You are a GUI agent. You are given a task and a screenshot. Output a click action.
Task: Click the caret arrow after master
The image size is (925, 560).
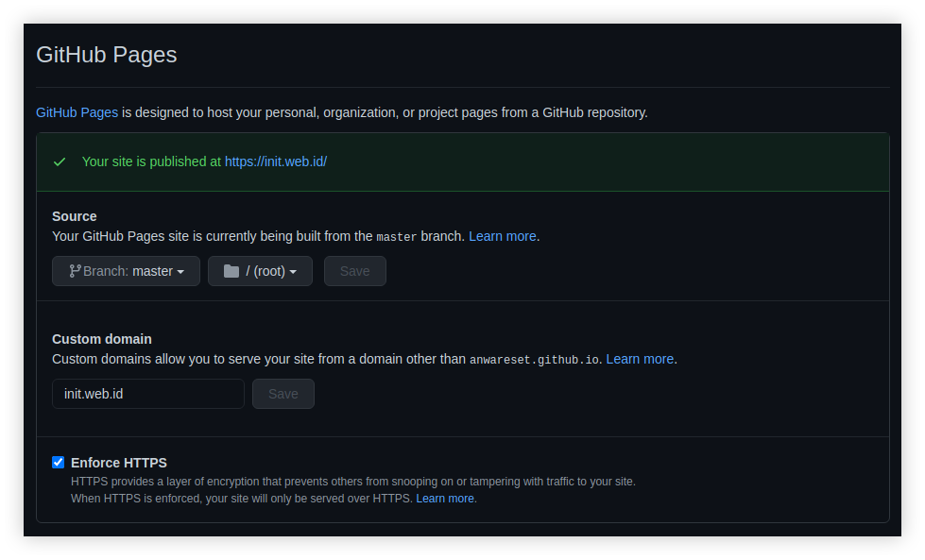tap(180, 272)
